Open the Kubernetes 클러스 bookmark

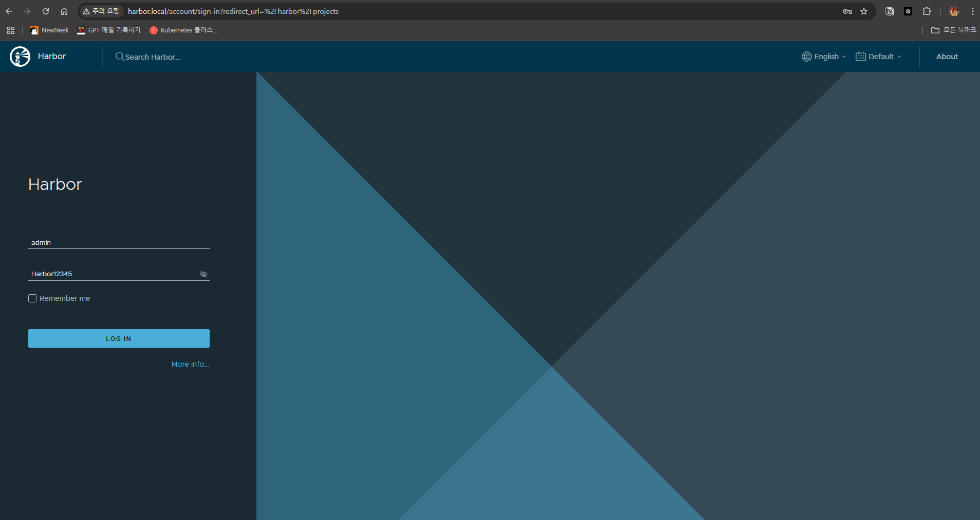coord(183,30)
